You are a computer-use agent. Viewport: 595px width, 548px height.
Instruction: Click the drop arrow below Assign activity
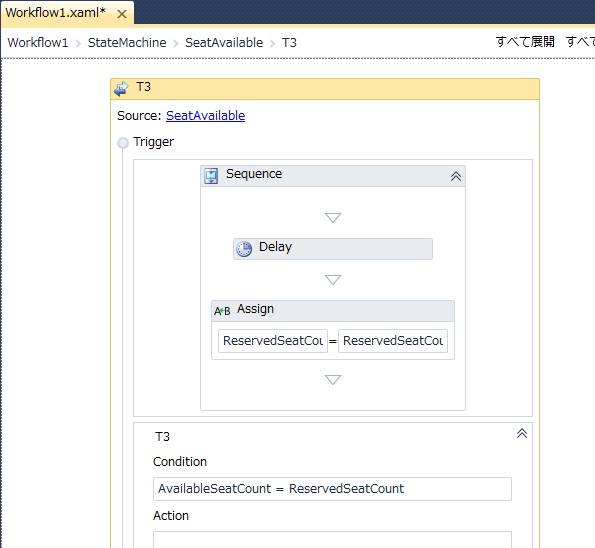pos(333,380)
